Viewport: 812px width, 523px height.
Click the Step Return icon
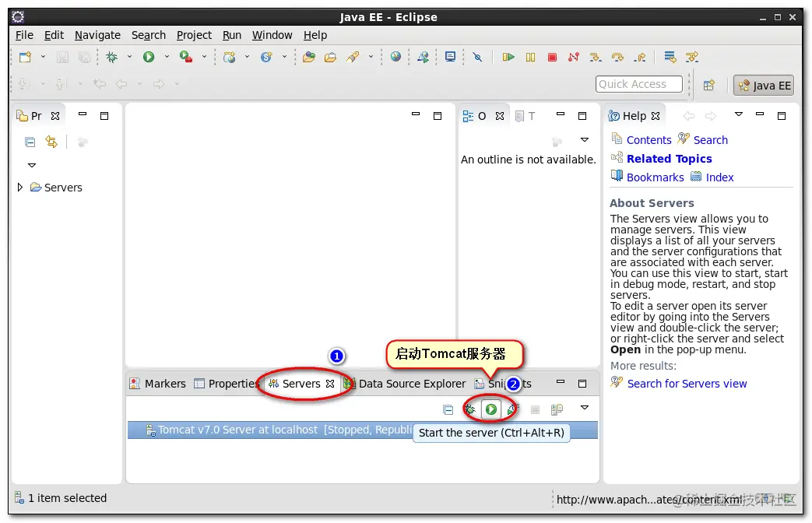tap(639, 57)
